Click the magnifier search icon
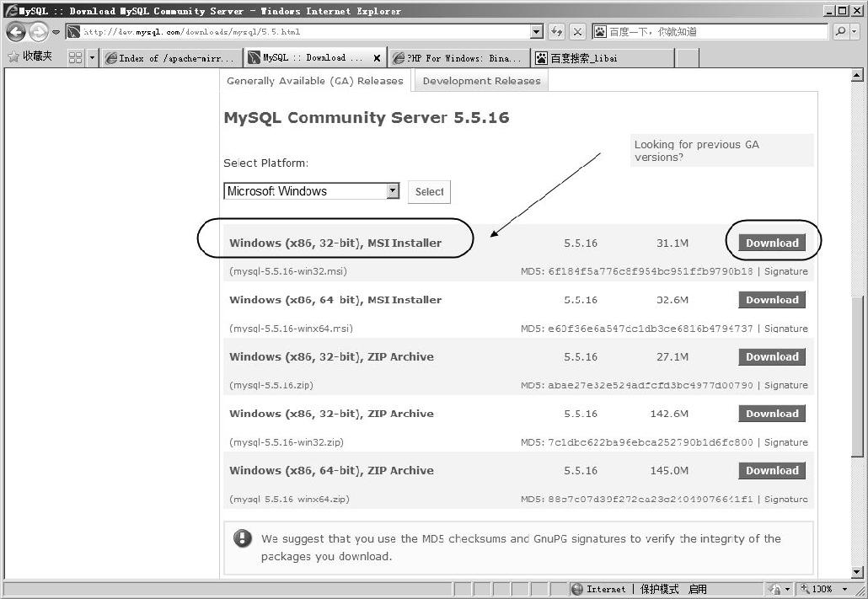868x599 pixels. (840, 31)
